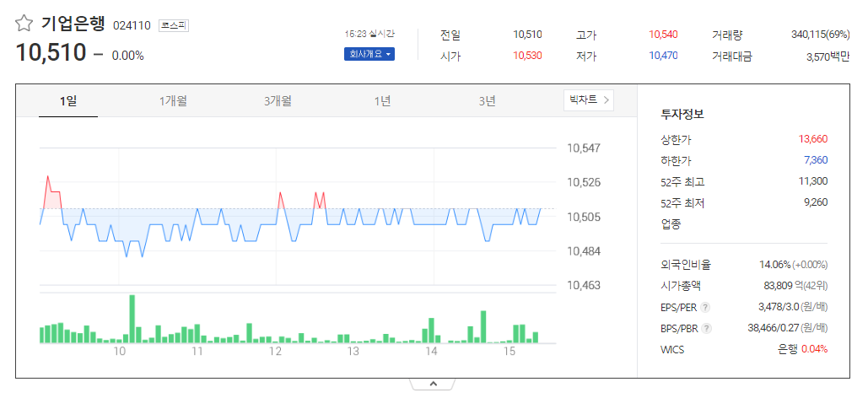Collapse the chart panel with the up chevron

click(433, 384)
